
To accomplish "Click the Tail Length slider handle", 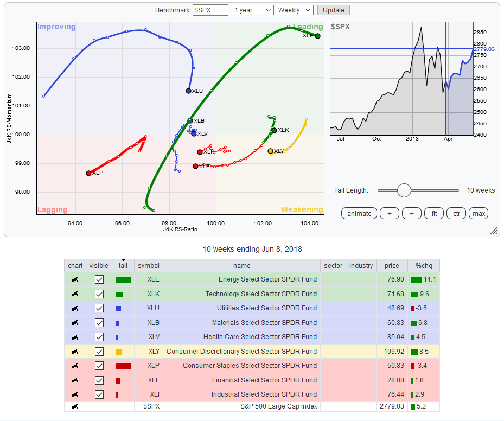I will click(404, 190).
